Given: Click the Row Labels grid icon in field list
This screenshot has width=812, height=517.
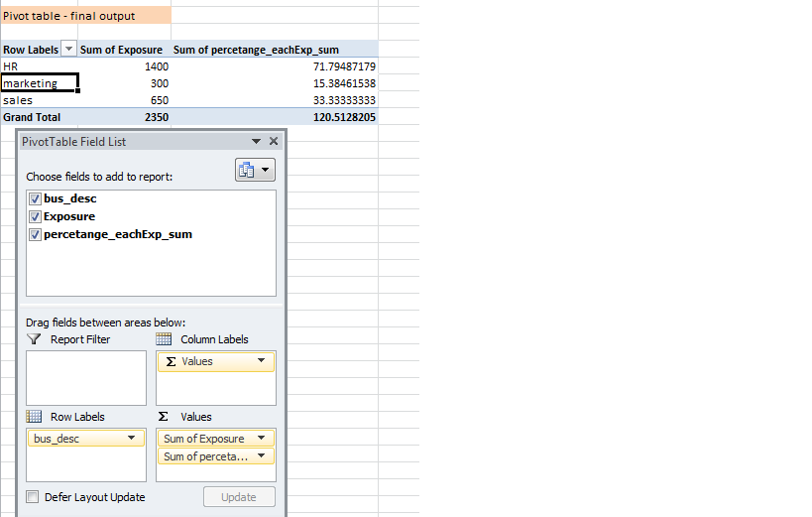Looking at the screenshot, I should (34, 417).
